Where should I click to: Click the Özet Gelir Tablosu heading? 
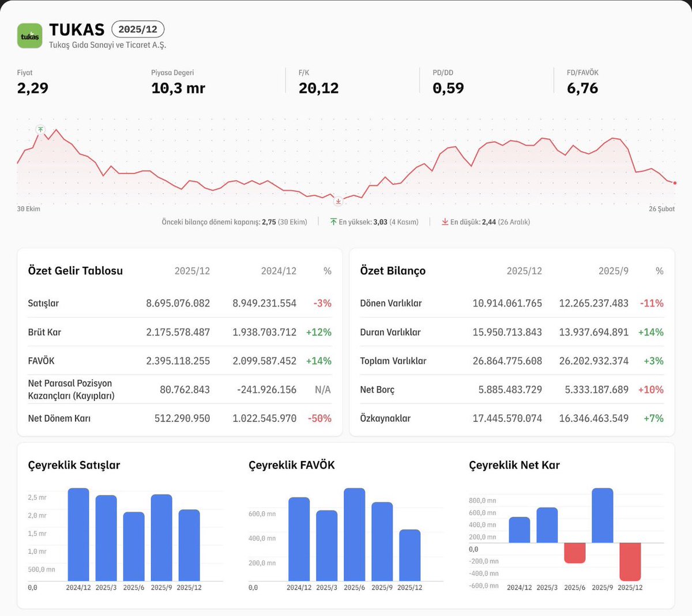click(76, 271)
